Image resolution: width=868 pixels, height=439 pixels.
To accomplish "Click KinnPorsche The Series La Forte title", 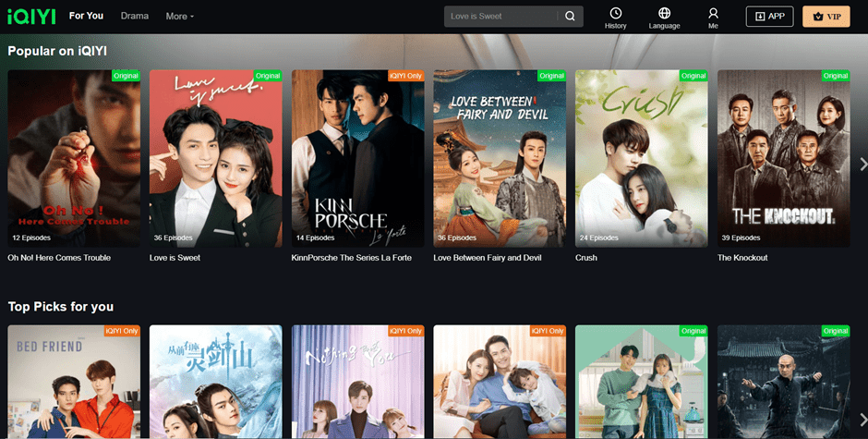I will click(352, 258).
